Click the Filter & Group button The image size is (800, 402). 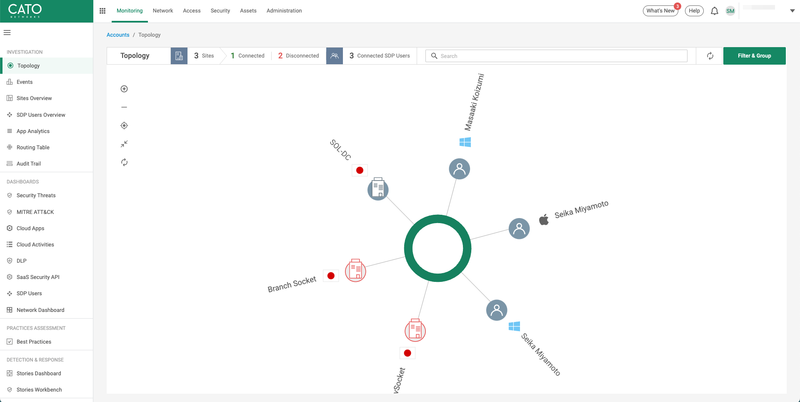pos(754,56)
